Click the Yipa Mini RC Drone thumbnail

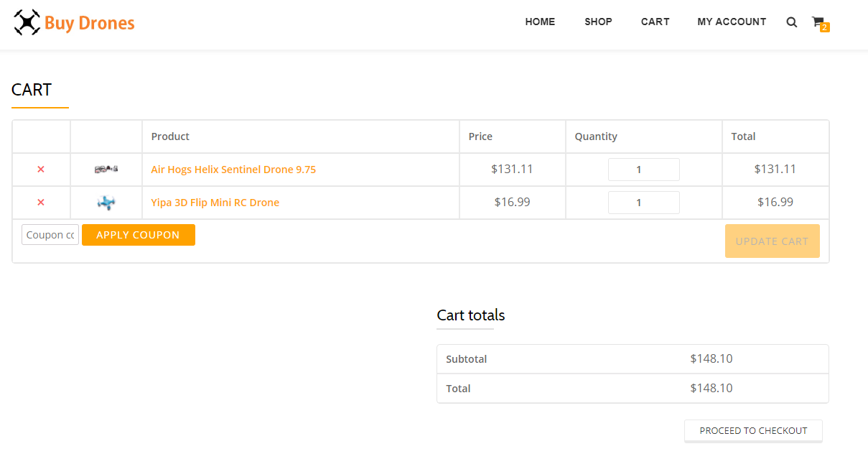click(x=106, y=203)
